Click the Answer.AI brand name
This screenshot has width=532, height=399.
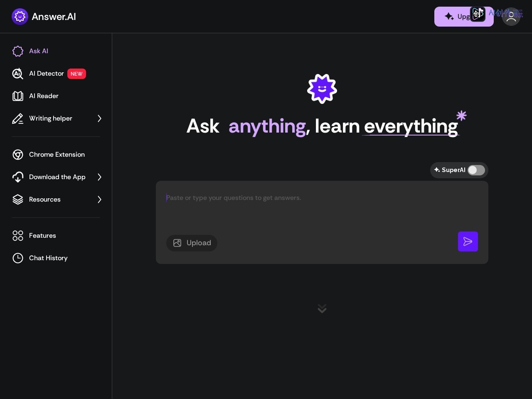click(54, 17)
